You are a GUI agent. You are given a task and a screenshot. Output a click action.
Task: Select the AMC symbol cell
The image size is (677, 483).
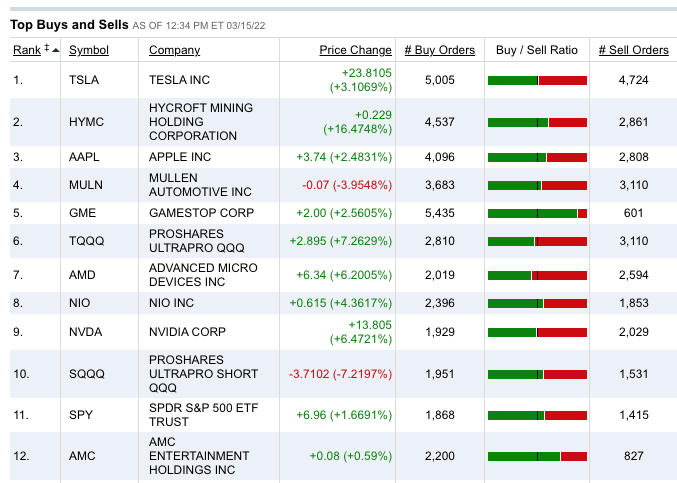[x=82, y=456]
